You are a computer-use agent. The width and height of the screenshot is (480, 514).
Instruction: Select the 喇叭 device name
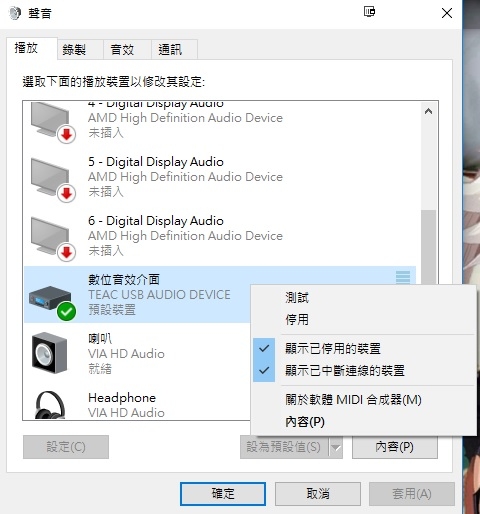tap(100, 339)
